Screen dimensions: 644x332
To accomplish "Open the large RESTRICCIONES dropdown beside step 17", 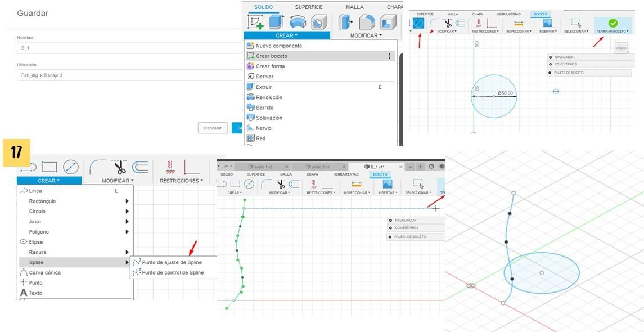I will coord(181,181).
